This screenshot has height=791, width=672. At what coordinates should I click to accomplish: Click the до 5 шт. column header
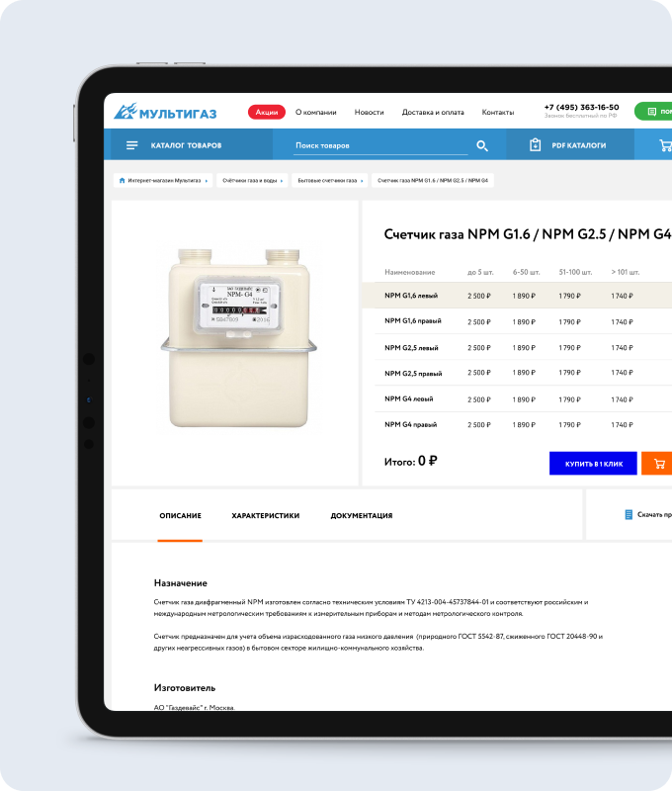[480, 272]
